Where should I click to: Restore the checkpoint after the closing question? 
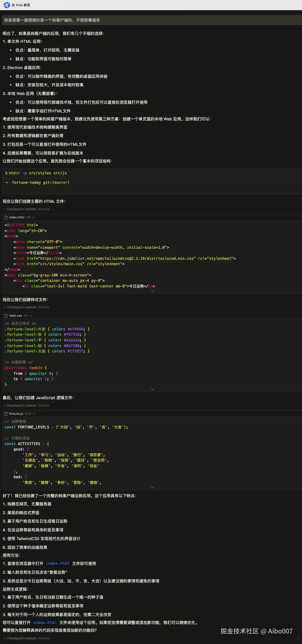pos(44,638)
